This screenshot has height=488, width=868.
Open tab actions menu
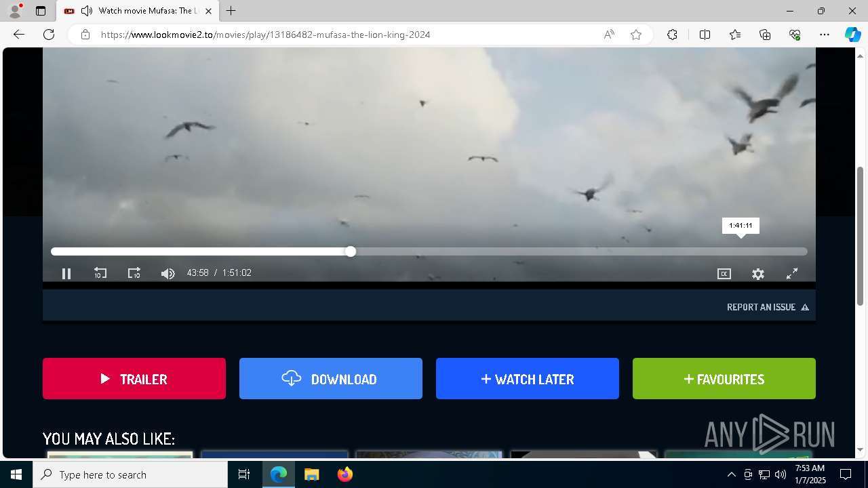pyautogui.click(x=41, y=11)
